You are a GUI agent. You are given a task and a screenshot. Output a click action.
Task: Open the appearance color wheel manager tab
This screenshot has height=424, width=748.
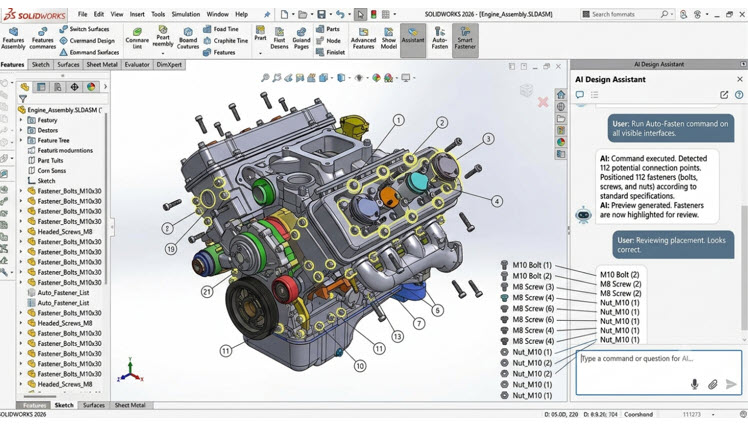coord(91,87)
